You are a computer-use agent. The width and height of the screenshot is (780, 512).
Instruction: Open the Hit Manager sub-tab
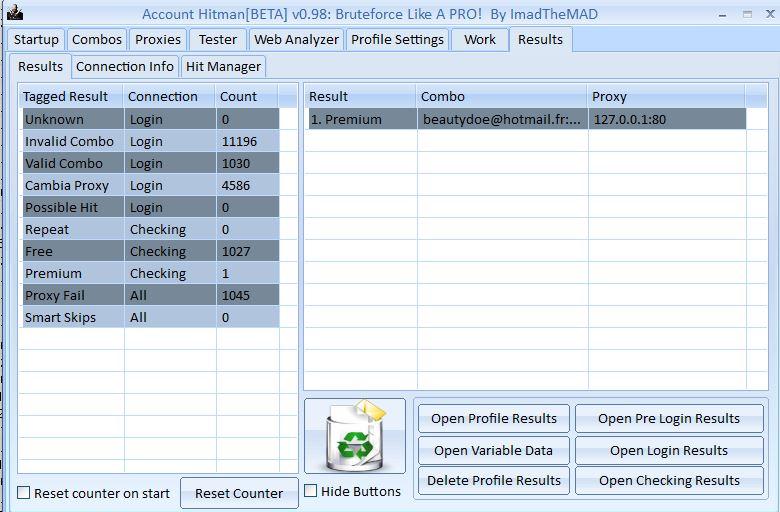pos(223,66)
